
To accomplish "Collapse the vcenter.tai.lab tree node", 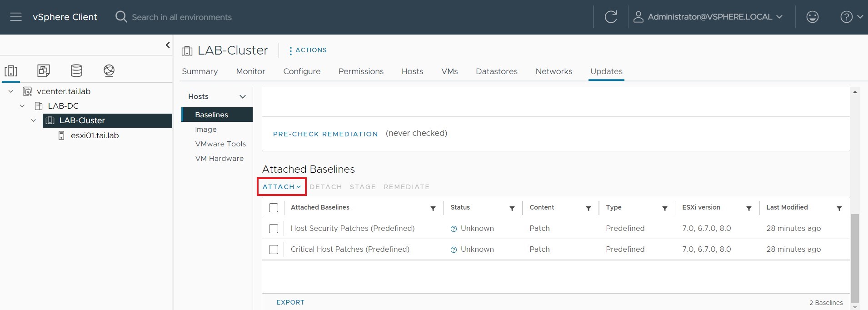I will (11, 91).
